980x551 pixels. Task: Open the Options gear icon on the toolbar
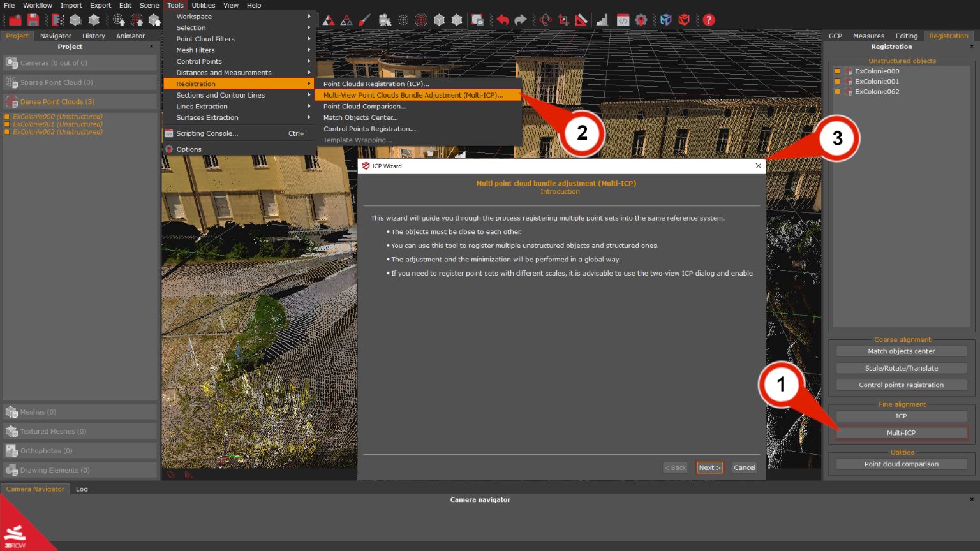tap(642, 20)
